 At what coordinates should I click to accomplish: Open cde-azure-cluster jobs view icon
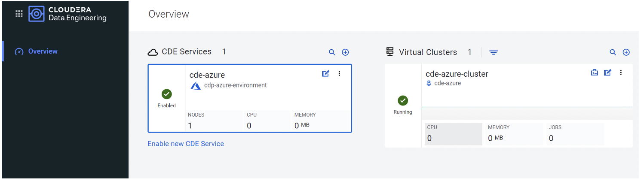pos(595,72)
